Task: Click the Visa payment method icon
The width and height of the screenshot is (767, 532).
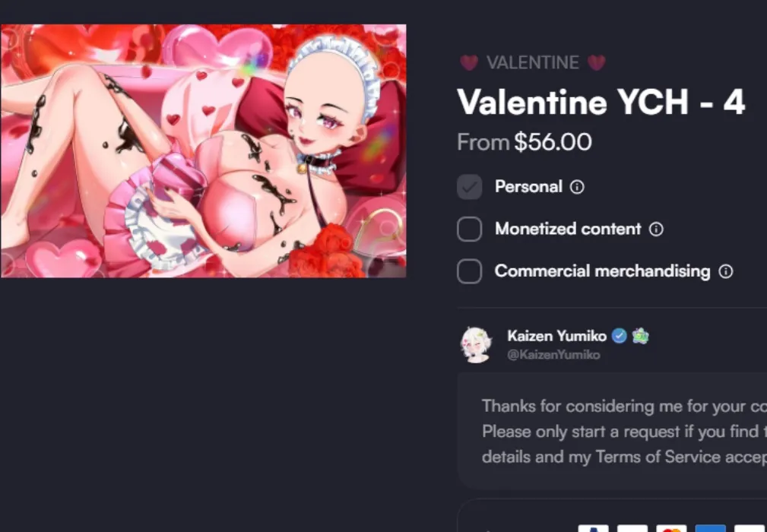Action: click(x=634, y=528)
